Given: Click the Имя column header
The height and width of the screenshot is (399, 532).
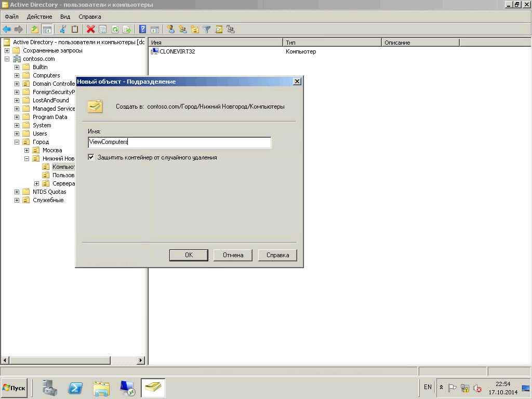Looking at the screenshot, I should point(216,43).
